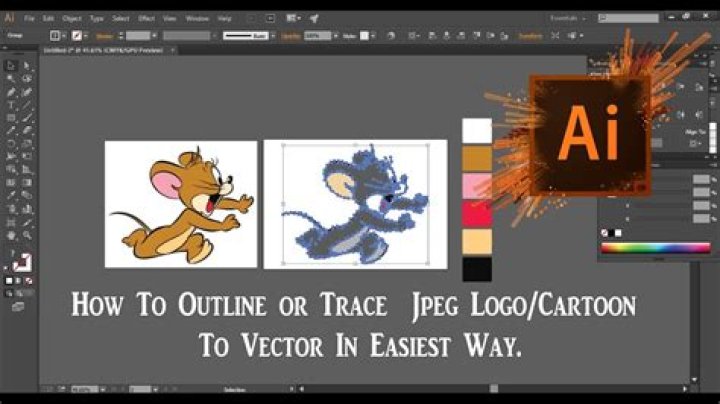The height and width of the screenshot is (404, 720).
Task: Open the Type menu
Action: (96, 18)
